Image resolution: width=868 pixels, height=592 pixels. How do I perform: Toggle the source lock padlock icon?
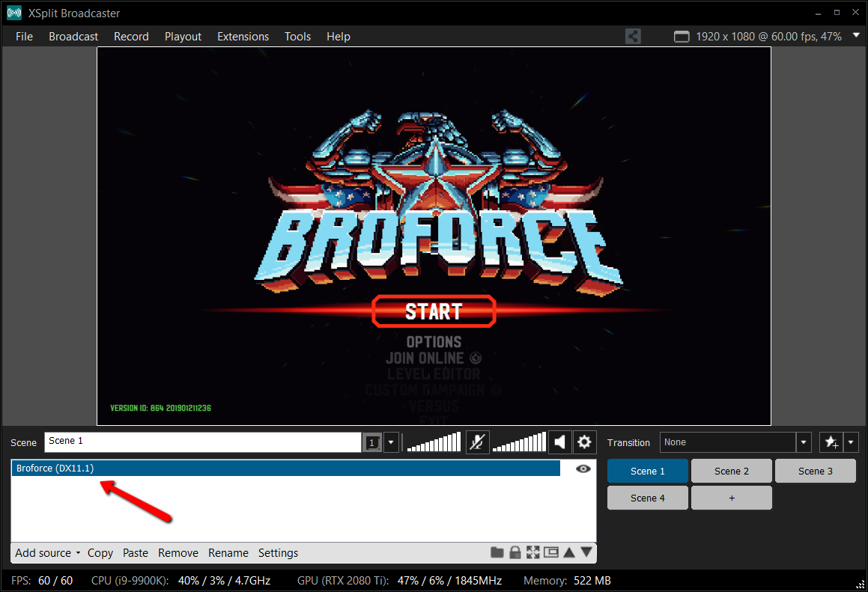[x=515, y=552]
